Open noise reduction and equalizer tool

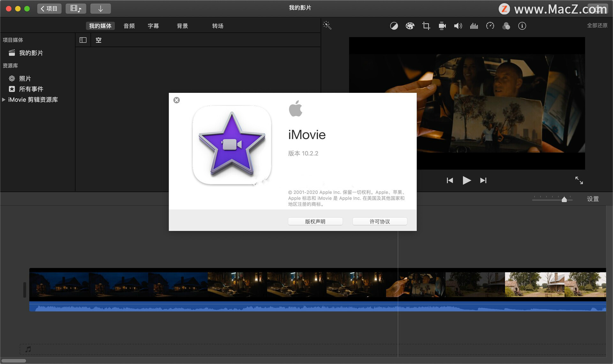pyautogui.click(x=474, y=26)
